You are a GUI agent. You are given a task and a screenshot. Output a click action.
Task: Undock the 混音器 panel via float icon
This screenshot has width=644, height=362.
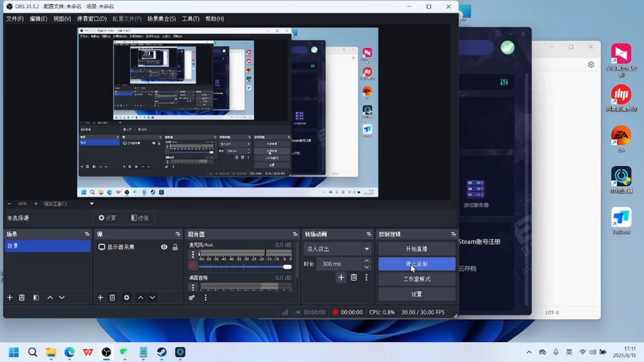[x=295, y=234]
